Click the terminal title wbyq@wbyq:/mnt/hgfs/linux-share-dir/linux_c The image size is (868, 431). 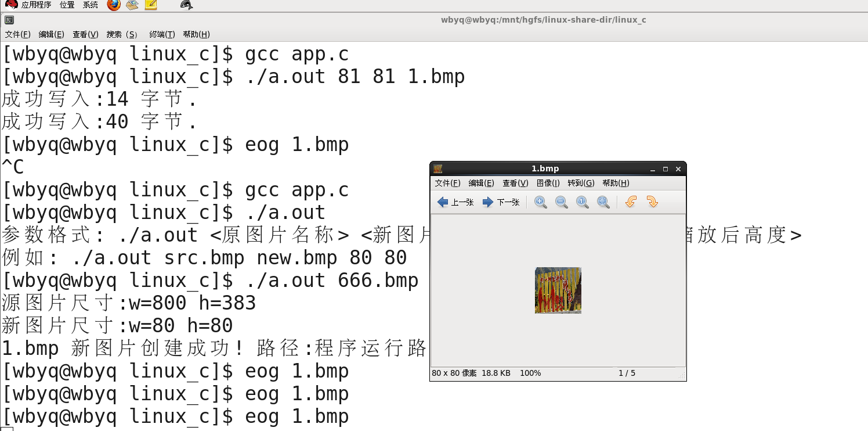(544, 20)
